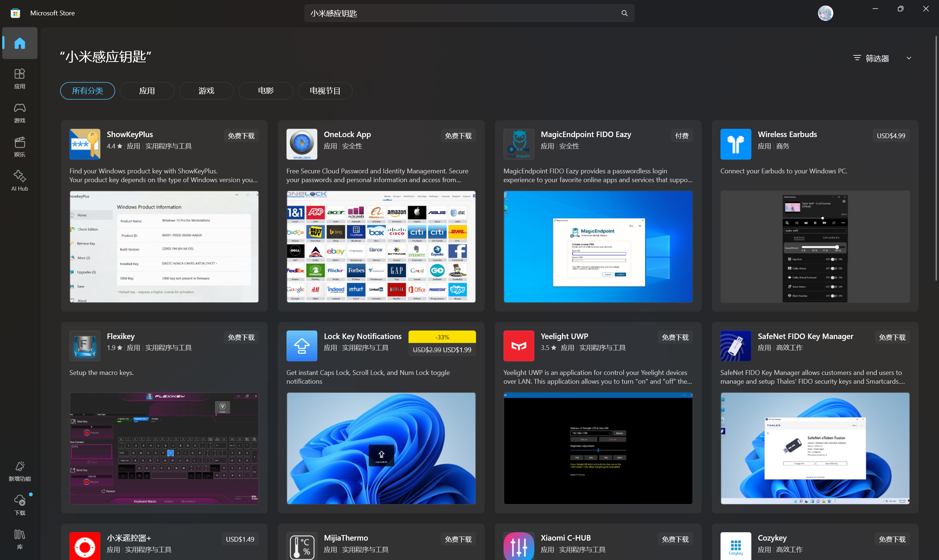Click the Flexikey 1.9 star rating

(114, 347)
